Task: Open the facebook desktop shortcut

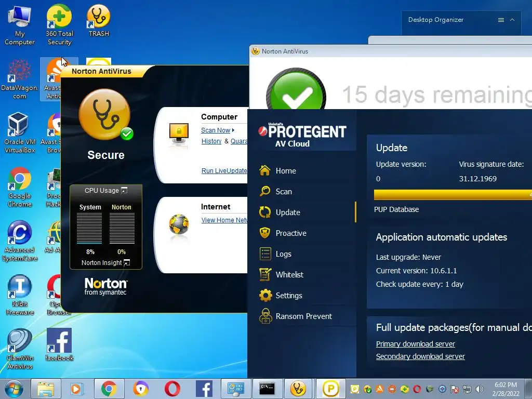Action: tap(59, 344)
